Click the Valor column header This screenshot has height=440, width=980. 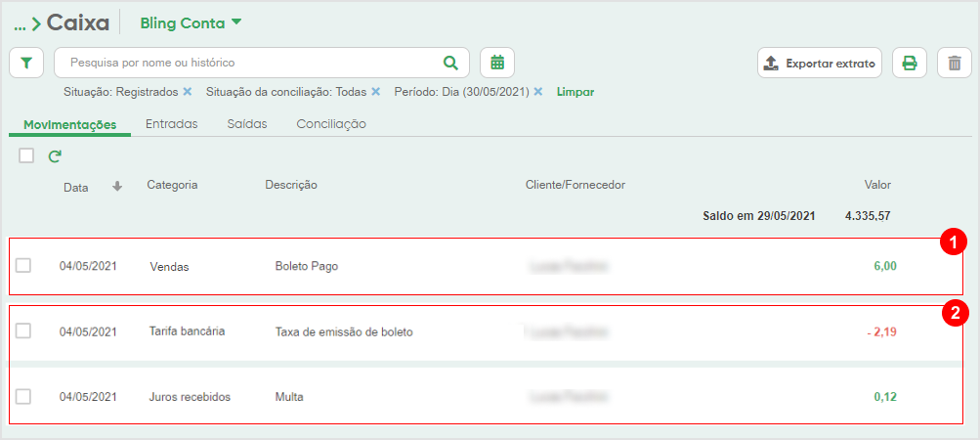tap(877, 185)
